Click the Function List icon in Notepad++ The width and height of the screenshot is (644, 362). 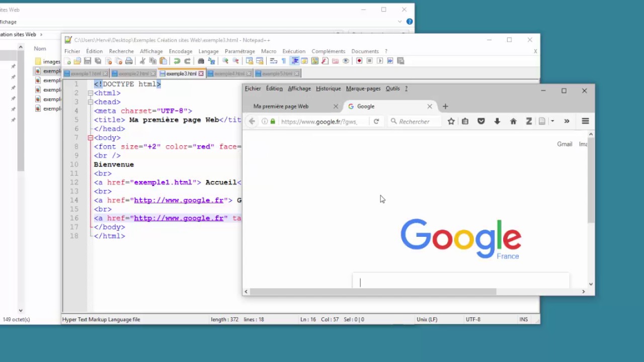(325, 61)
